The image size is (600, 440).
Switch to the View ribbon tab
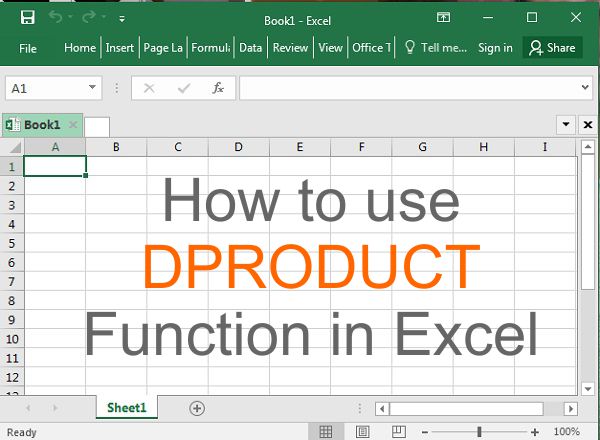point(330,48)
